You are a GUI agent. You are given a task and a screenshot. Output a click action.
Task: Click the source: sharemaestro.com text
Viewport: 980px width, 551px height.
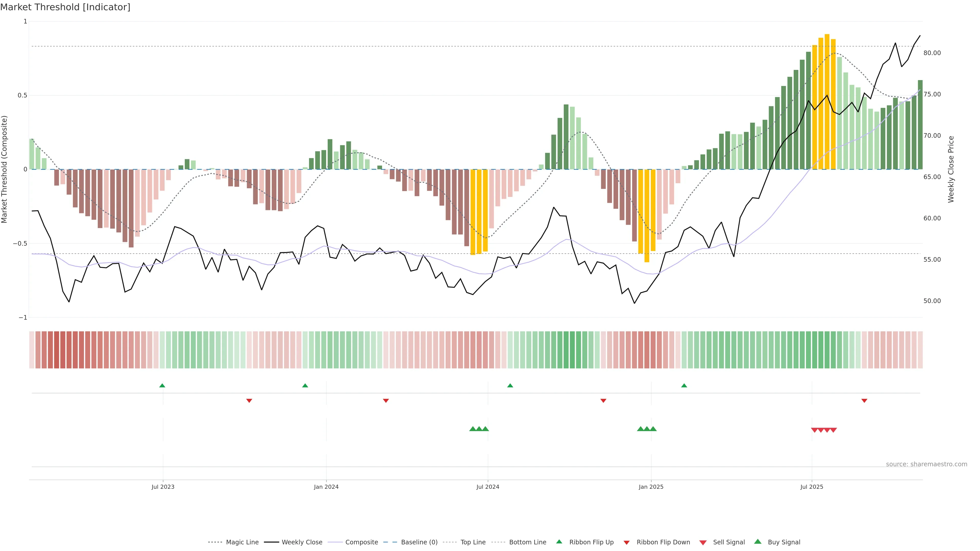tap(926, 464)
